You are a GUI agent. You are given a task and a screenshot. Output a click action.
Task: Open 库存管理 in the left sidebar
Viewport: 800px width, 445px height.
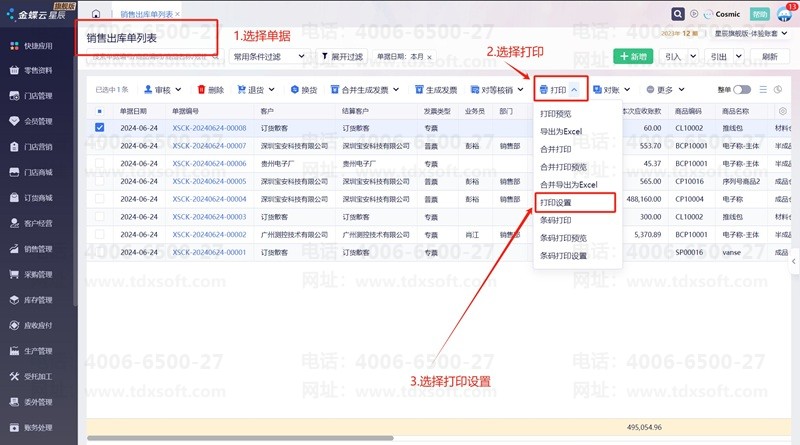pos(38,300)
